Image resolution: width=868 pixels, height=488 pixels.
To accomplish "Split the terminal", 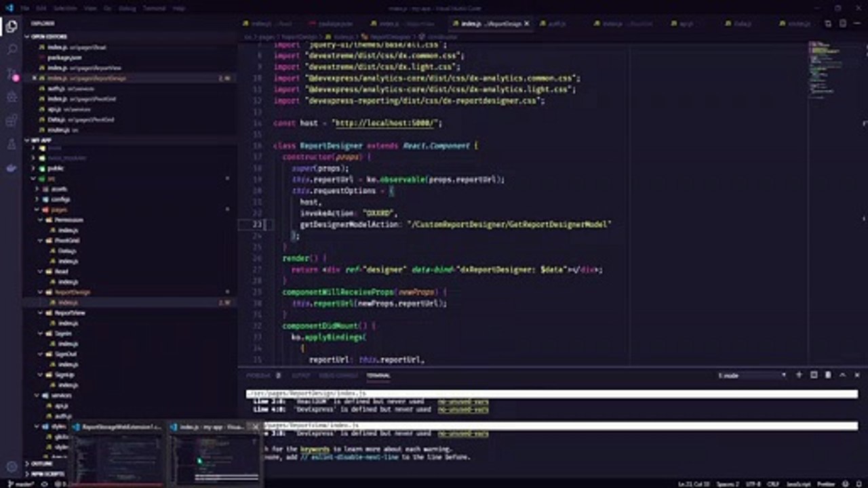I will (x=814, y=375).
